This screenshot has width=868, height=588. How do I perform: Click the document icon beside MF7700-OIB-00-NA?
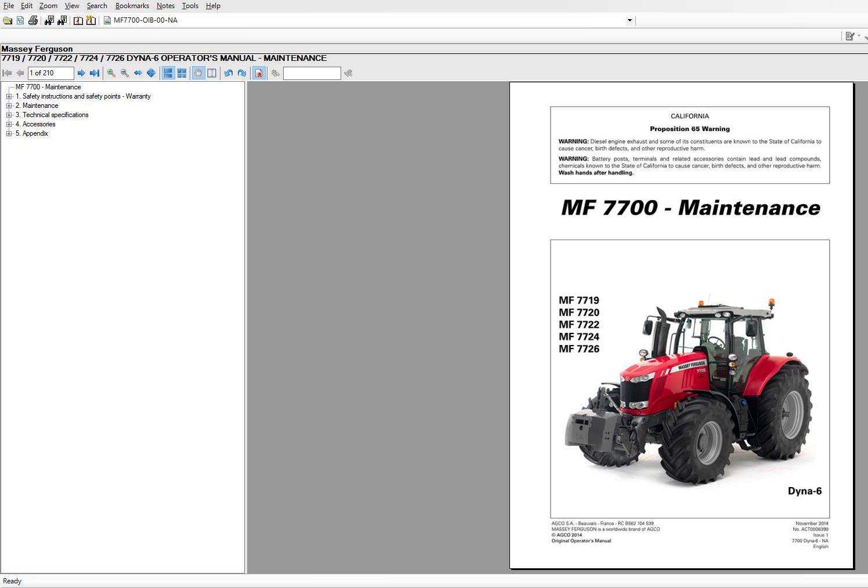click(107, 20)
